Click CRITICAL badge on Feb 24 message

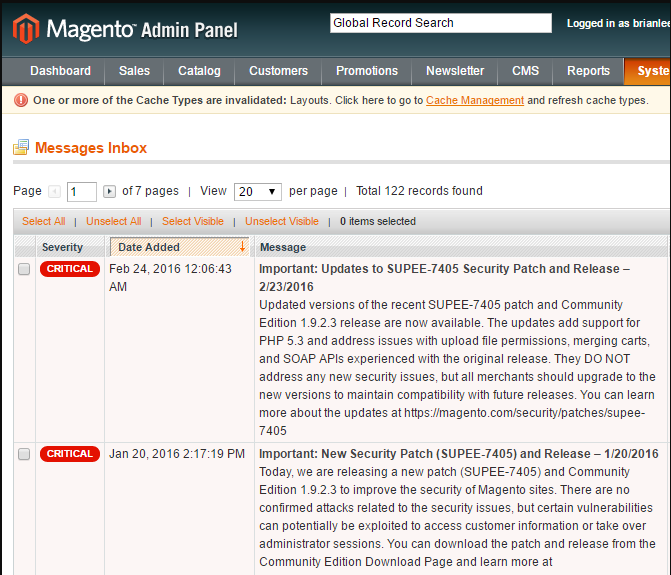point(69,269)
